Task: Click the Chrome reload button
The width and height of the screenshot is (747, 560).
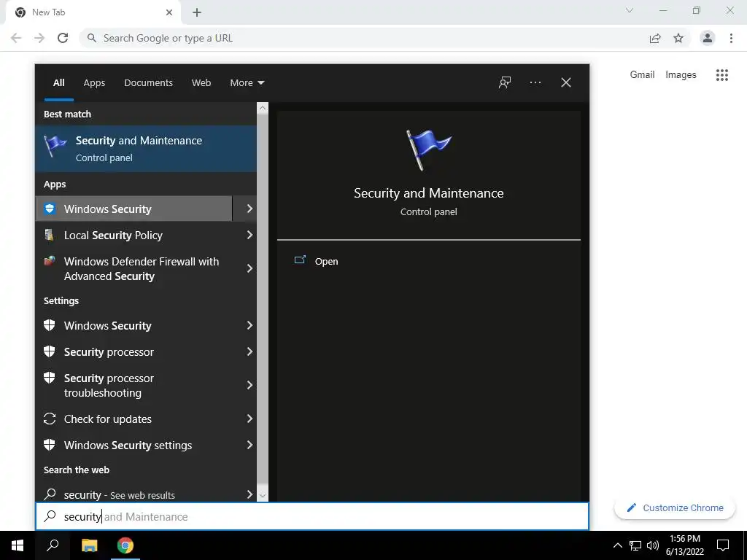Action: click(x=63, y=38)
